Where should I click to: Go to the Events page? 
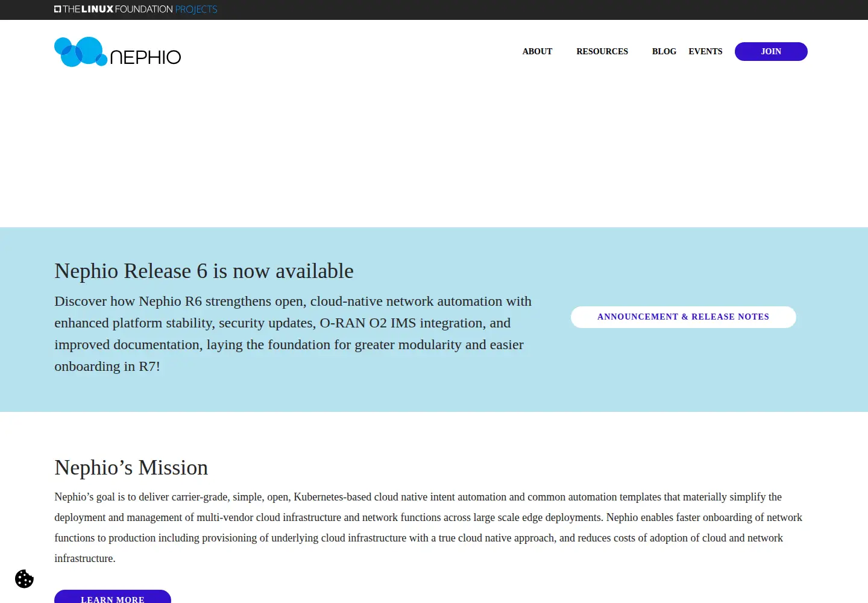coord(705,51)
